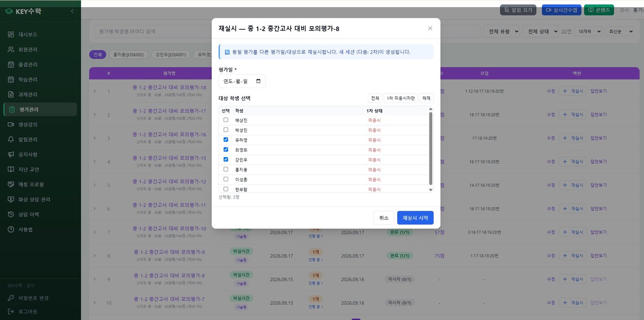Select the 전체 filter chip tab

point(98,54)
